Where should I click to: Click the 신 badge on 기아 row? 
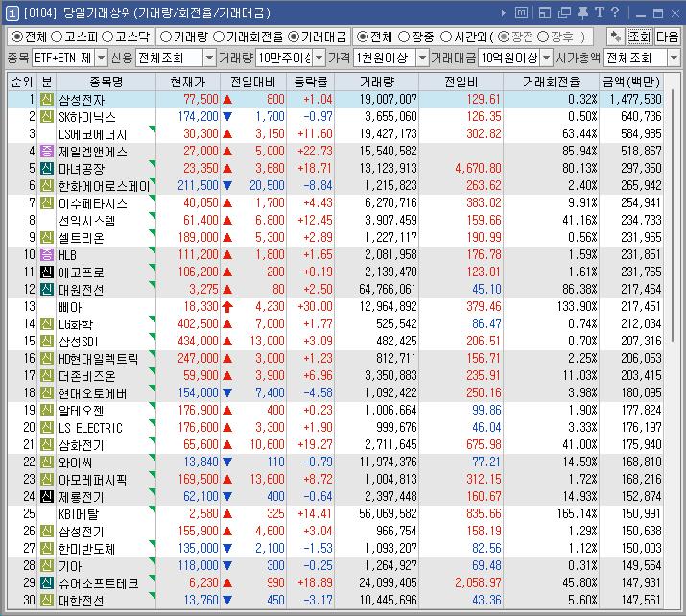click(x=47, y=566)
